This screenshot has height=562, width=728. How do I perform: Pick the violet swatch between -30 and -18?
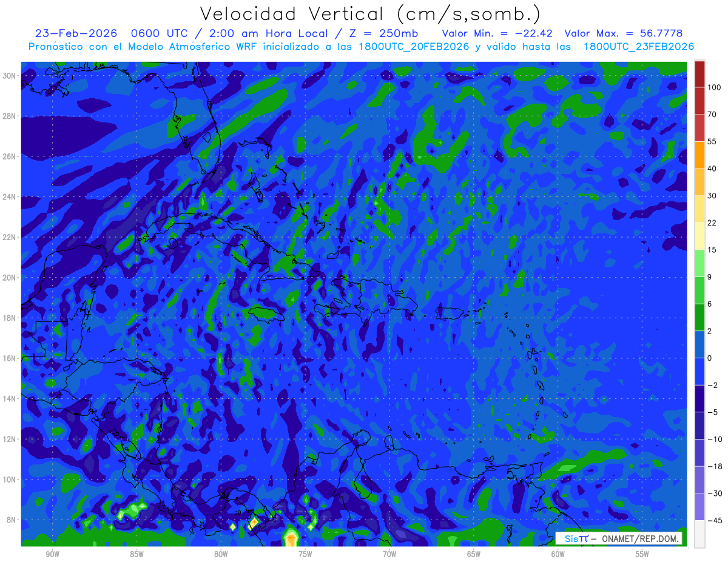pyautogui.click(x=699, y=480)
